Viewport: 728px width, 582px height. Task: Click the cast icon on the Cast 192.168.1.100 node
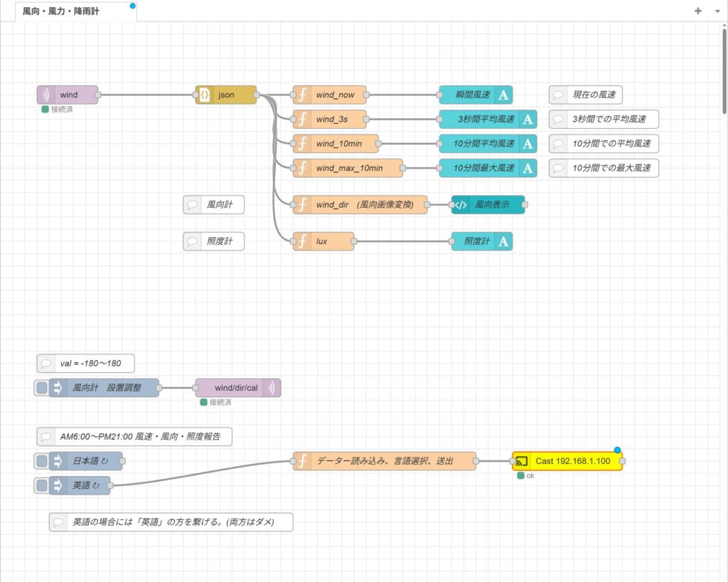point(521,461)
